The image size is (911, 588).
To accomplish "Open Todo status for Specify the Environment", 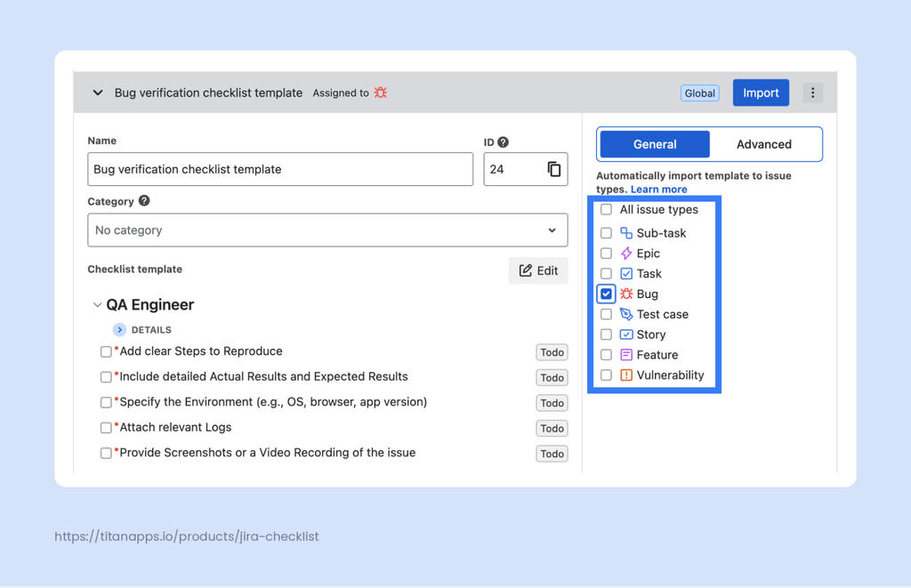I will tap(552, 403).
